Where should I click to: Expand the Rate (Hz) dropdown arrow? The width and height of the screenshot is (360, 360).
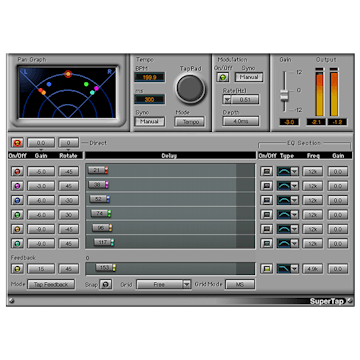(x=227, y=99)
